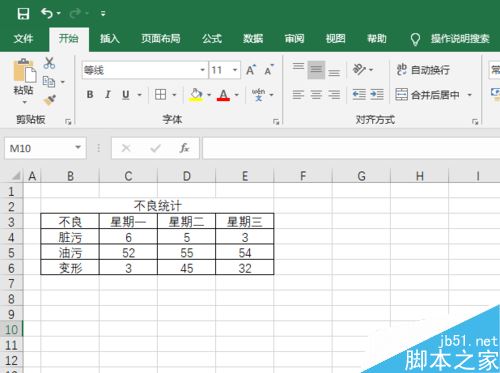Apply red font color A
Viewport: 500px width, 373px height.
tap(223, 95)
